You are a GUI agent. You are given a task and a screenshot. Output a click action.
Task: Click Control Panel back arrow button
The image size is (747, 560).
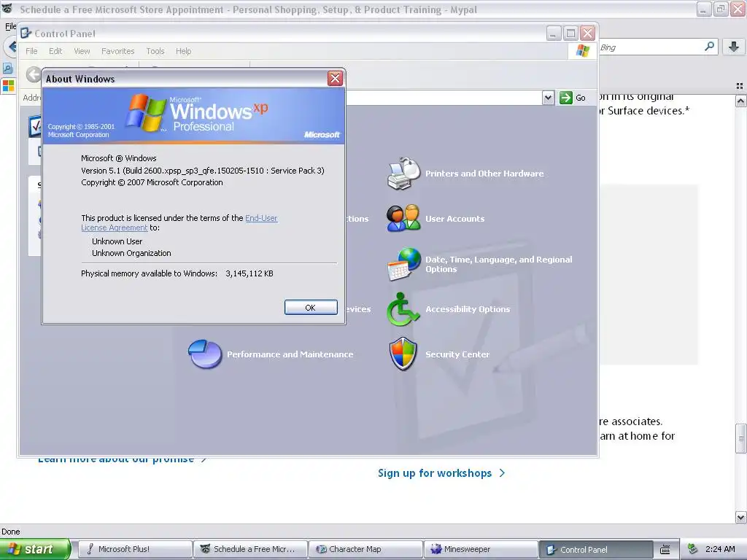pos(34,74)
